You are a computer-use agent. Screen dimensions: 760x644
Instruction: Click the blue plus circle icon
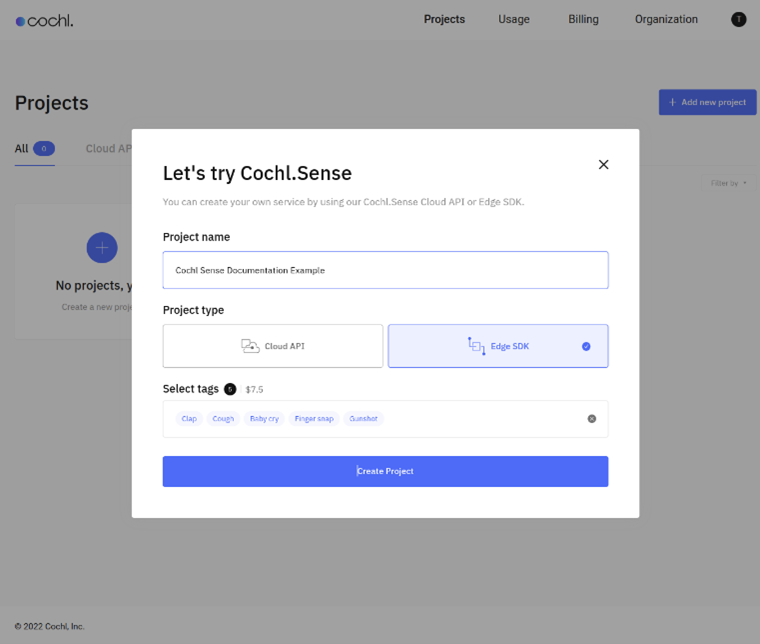(x=102, y=248)
